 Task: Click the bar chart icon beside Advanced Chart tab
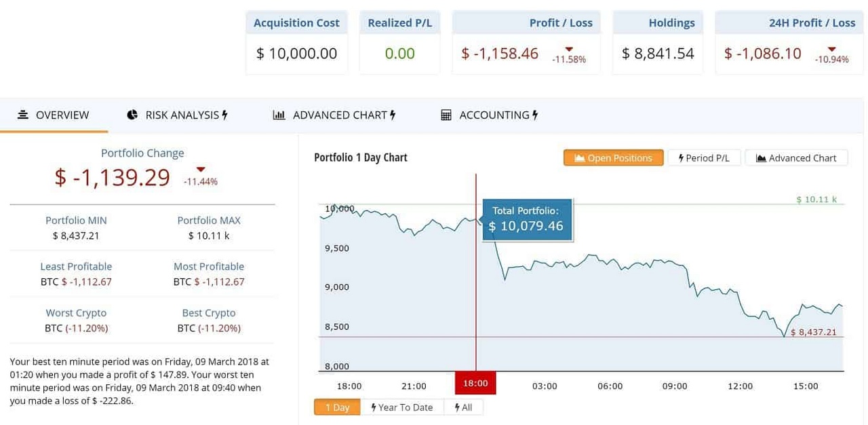pos(278,115)
